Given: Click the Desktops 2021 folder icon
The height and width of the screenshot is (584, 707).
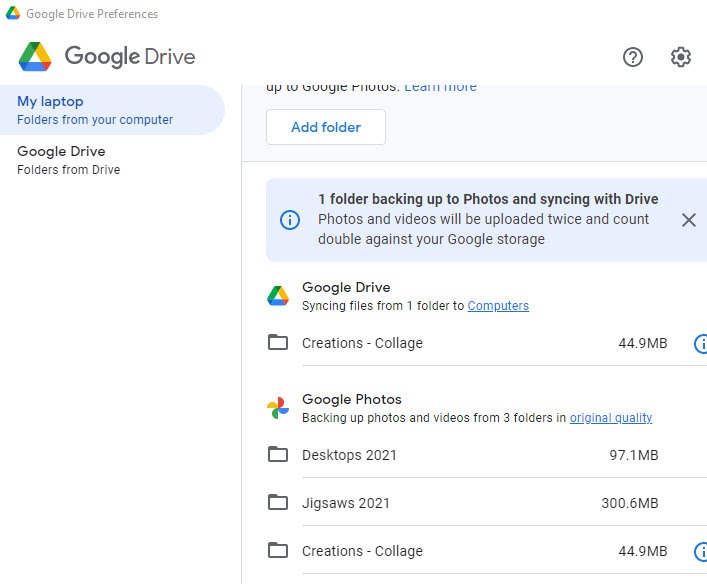Looking at the screenshot, I should coord(278,455).
